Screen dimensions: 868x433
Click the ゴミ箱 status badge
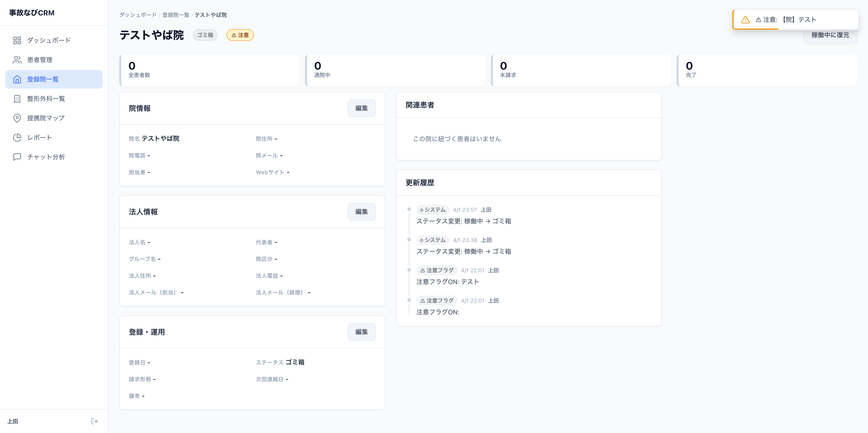point(205,35)
